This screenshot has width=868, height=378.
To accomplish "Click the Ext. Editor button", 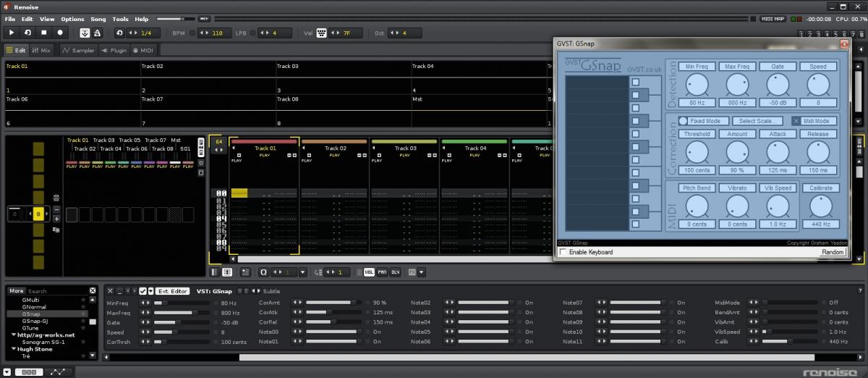I will pyautogui.click(x=173, y=291).
